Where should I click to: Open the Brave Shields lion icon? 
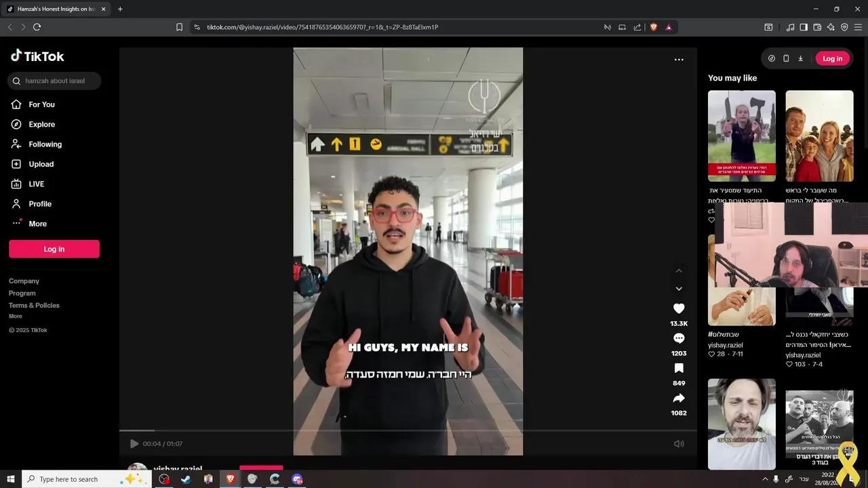coord(654,27)
